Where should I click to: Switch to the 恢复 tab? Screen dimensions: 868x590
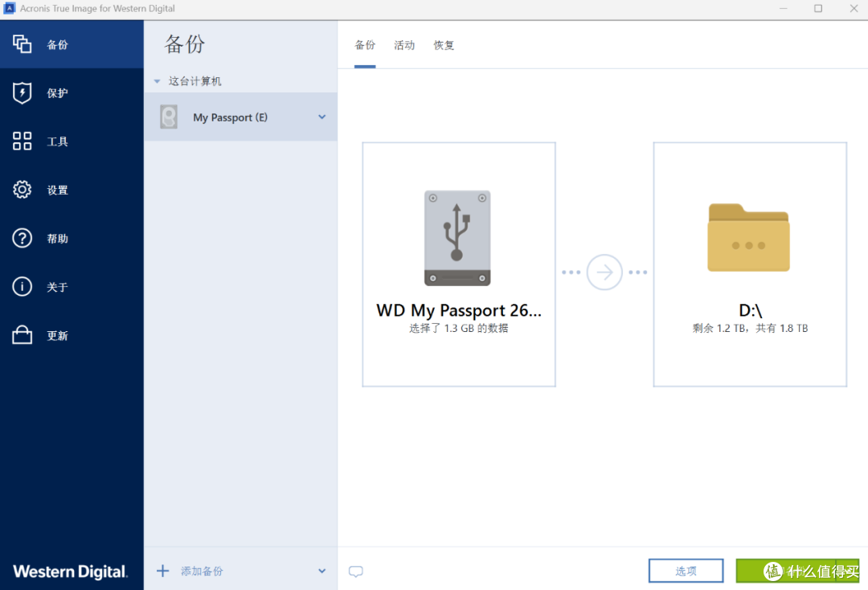(444, 45)
